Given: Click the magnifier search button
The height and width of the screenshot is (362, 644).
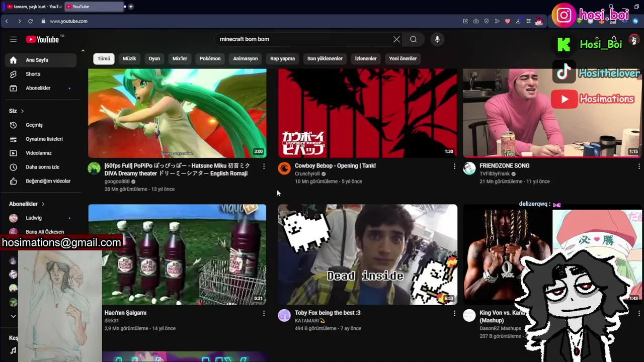Looking at the screenshot, I should pos(413,39).
